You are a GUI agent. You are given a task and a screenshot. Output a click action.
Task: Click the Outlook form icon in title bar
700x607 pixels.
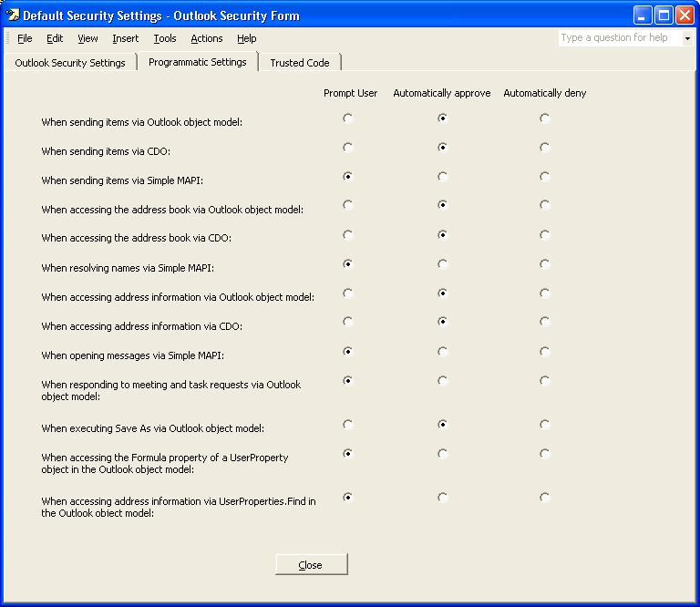(x=13, y=15)
